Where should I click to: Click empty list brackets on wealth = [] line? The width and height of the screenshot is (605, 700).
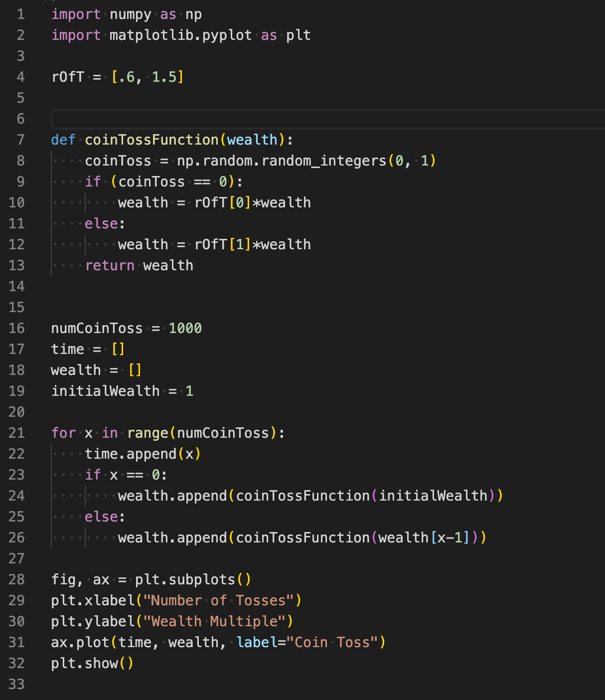135,370
